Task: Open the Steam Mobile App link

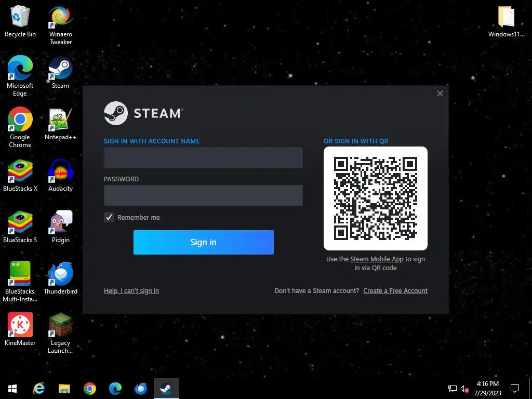Action: click(x=377, y=259)
